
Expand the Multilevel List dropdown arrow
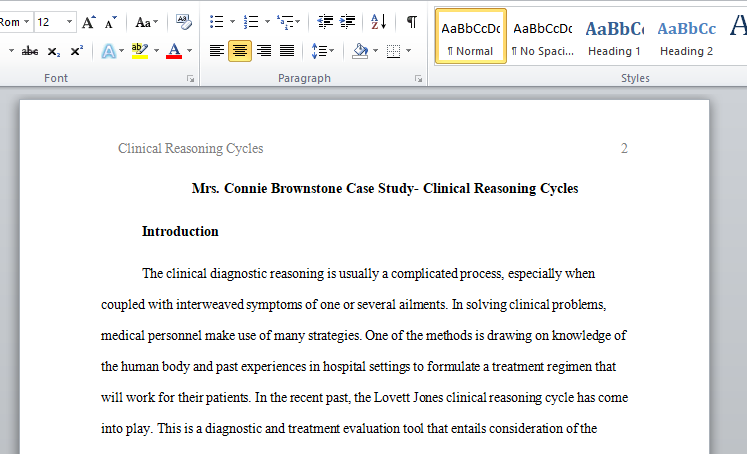click(x=298, y=22)
